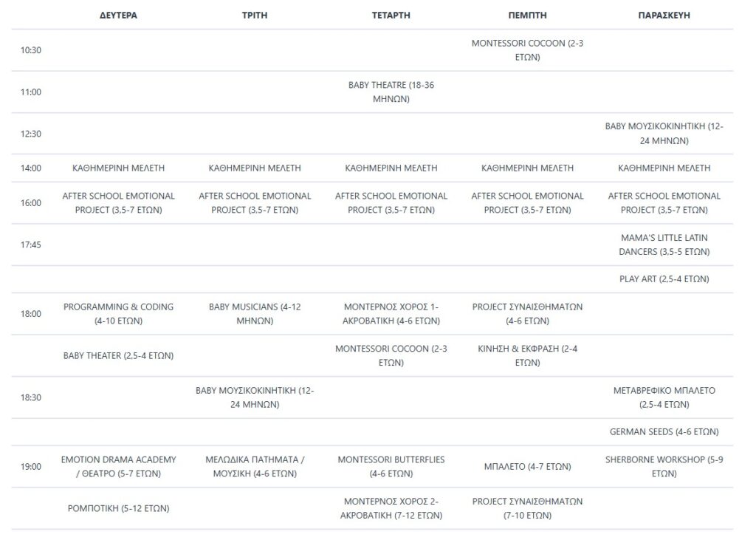Click Mama's Little Latin Dancers entry
The height and width of the screenshot is (540, 756).
pyautogui.click(x=664, y=245)
